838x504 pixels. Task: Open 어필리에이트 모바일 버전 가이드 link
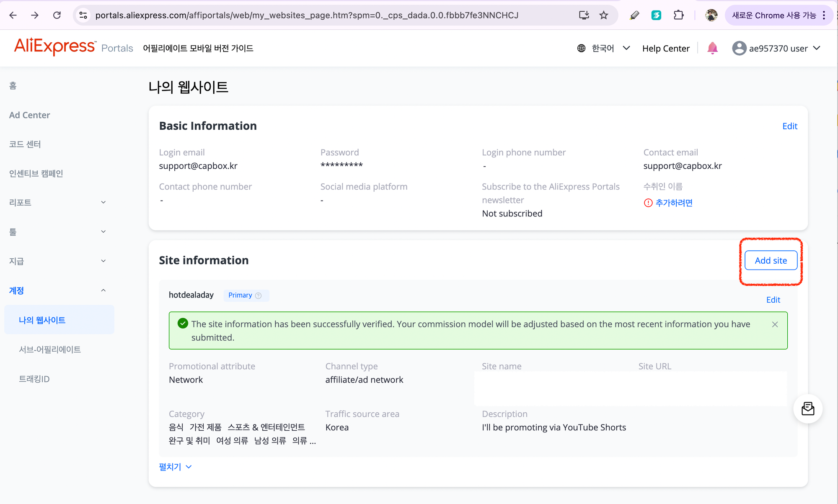(x=198, y=49)
